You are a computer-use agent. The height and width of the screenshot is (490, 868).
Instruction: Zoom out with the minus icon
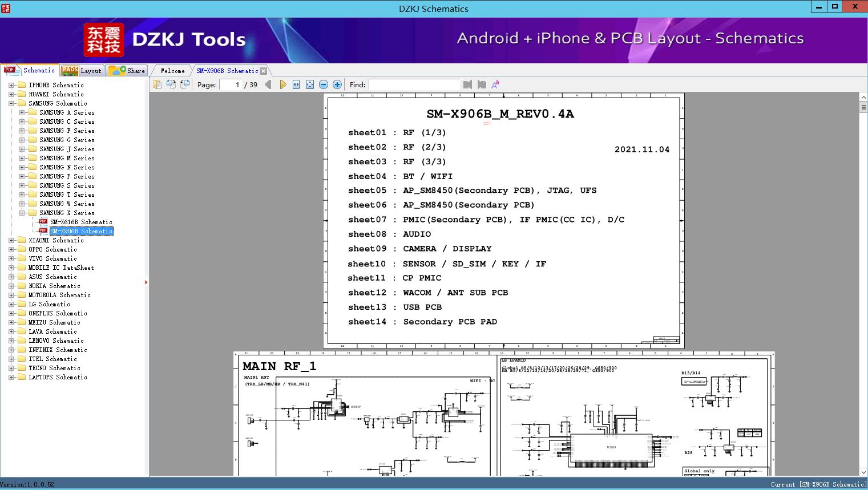324,84
